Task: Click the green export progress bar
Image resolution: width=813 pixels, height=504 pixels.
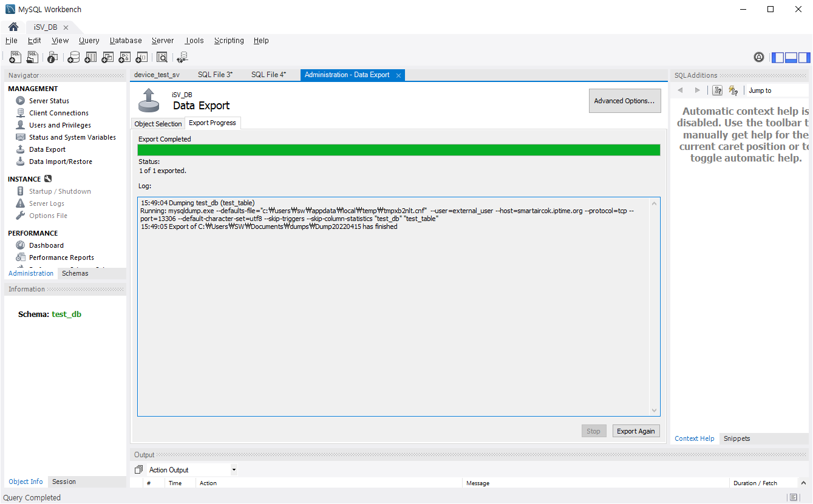Action: (x=399, y=150)
